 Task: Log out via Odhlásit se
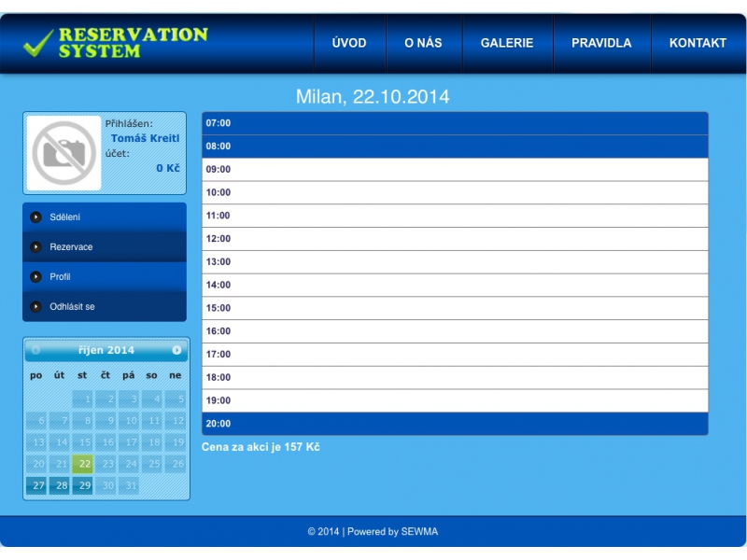(72, 307)
